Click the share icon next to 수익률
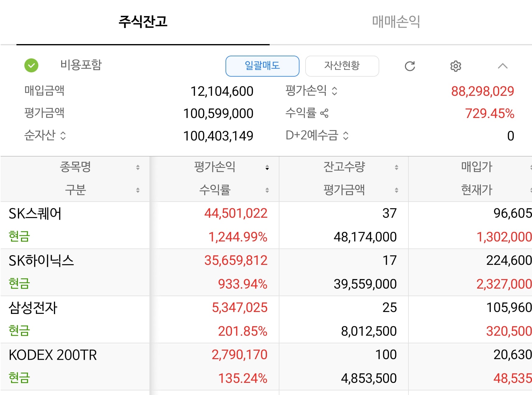532x395 pixels. 324,113
